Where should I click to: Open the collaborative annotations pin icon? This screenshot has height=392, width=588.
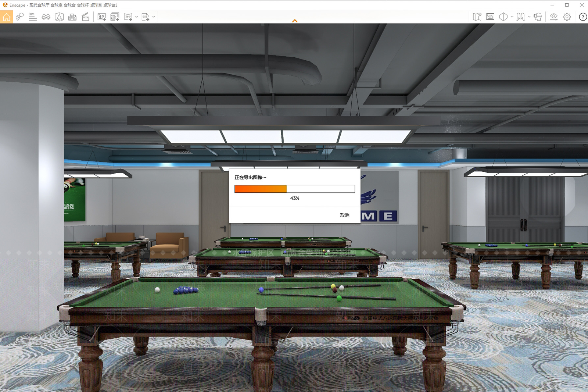click(x=20, y=17)
